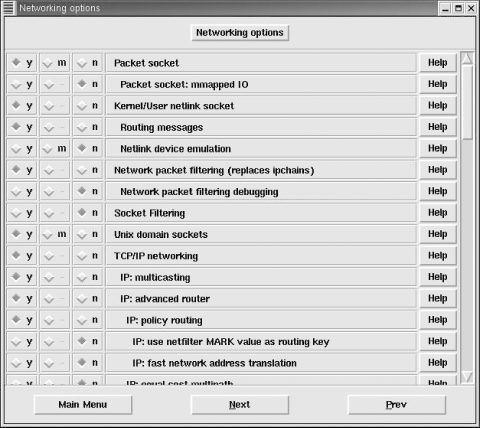Select 'y' for Socket Filtering
This screenshot has width=481, height=428.
pyautogui.click(x=22, y=213)
